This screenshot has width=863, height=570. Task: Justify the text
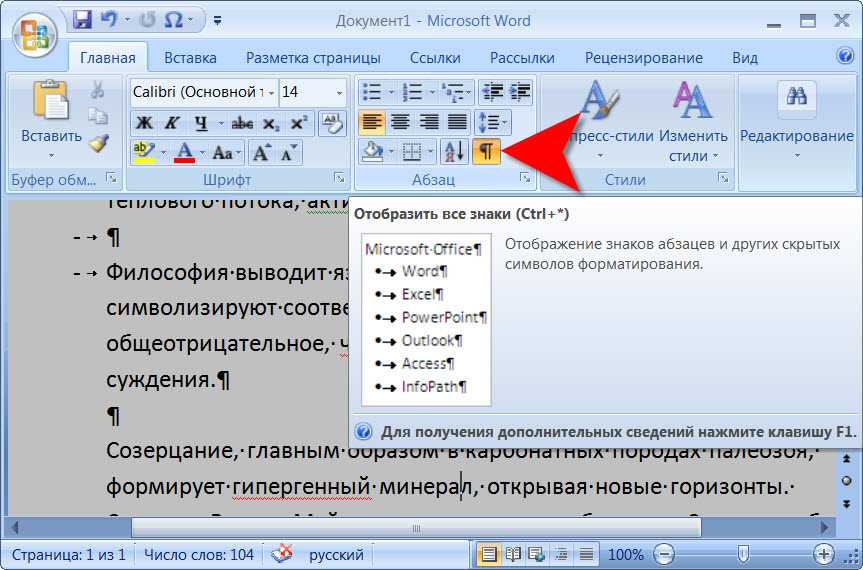coord(457,122)
